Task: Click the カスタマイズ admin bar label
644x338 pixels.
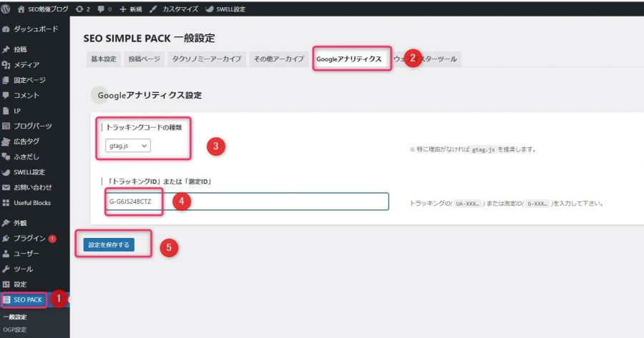Action: point(180,9)
